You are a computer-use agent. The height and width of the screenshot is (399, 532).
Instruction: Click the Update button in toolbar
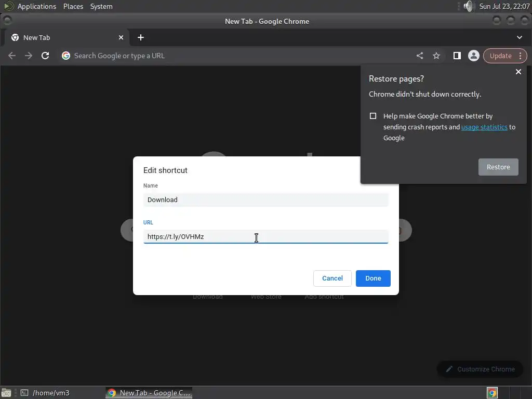(500, 56)
